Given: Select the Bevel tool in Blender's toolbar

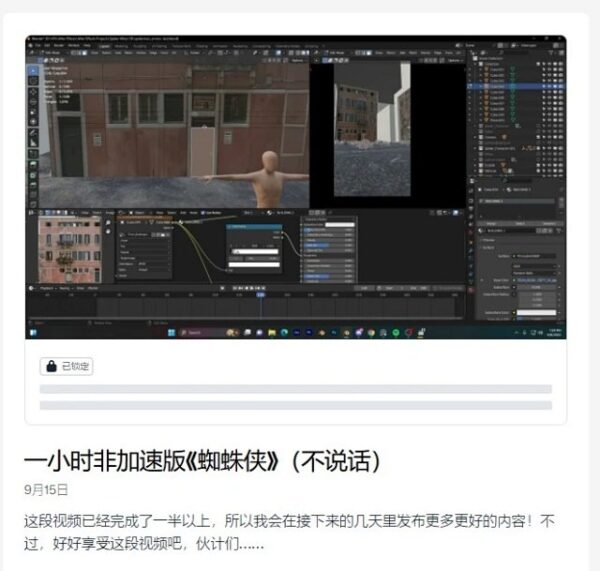Looking at the screenshot, I should [33, 184].
